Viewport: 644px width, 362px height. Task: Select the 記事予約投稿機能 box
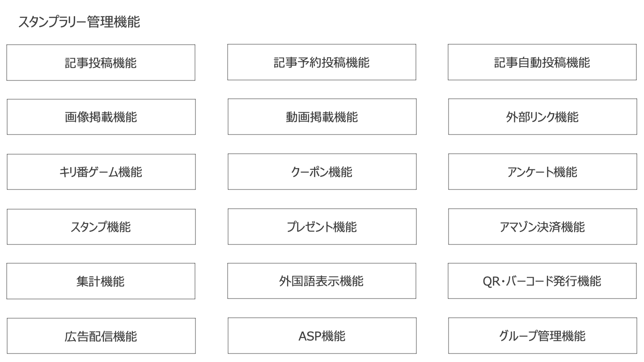322,62
